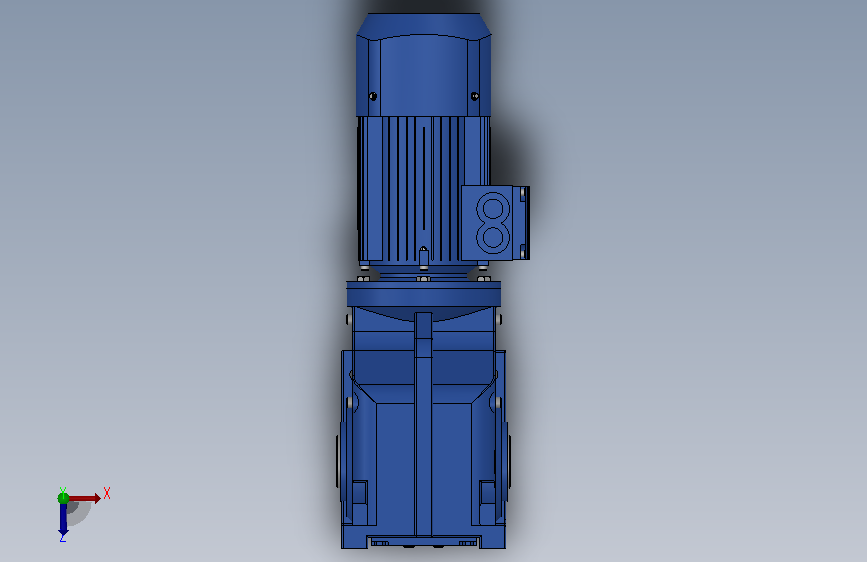
Task: Click the green Y axis dot of the triad
Action: pos(63,498)
